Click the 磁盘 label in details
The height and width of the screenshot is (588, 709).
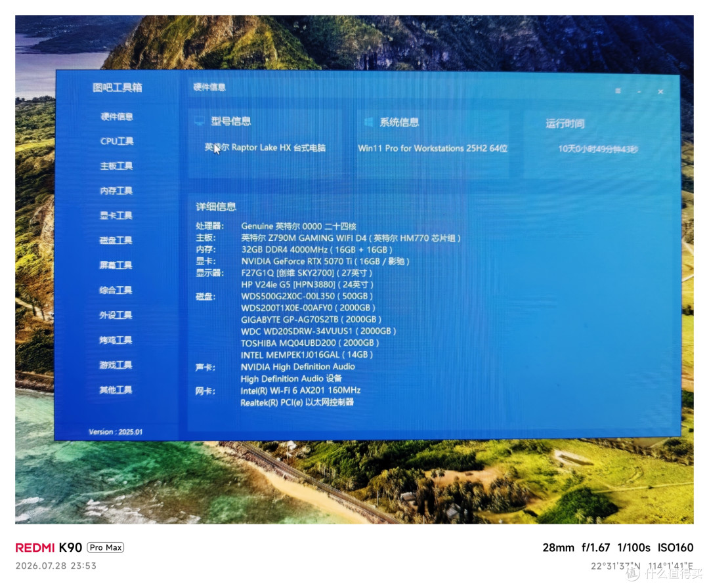click(205, 297)
